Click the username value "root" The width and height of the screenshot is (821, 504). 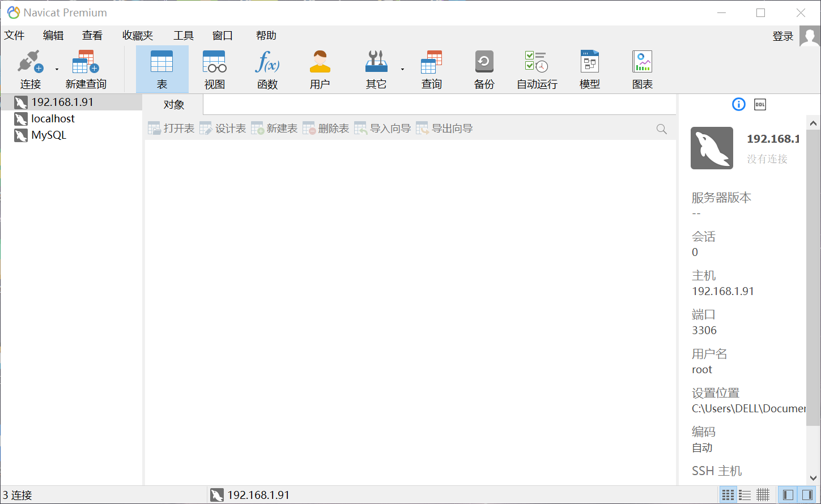pyautogui.click(x=702, y=370)
